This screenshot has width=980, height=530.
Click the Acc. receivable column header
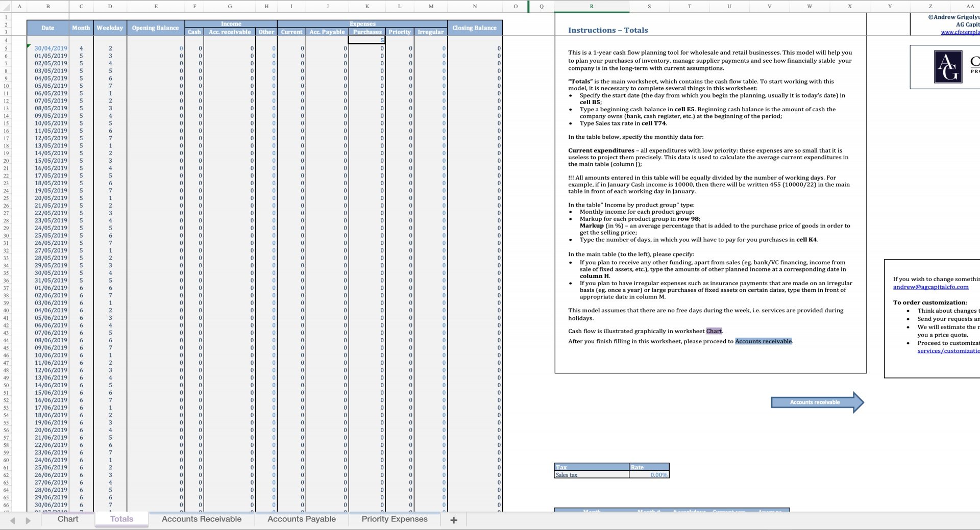click(x=230, y=32)
